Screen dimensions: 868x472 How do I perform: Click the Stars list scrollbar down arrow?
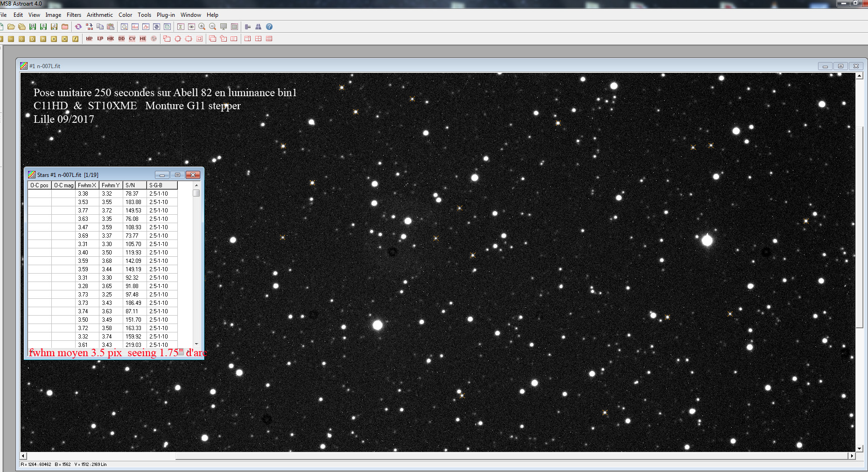point(196,344)
